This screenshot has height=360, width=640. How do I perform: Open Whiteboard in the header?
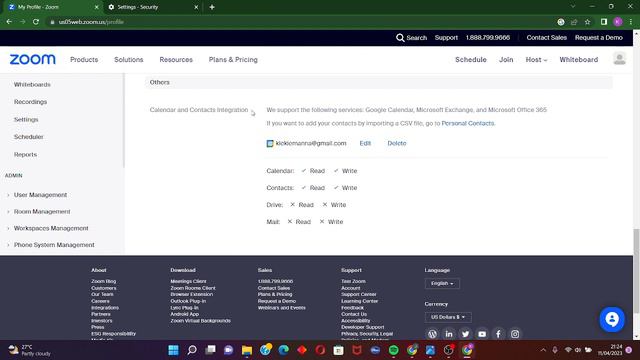click(578, 60)
